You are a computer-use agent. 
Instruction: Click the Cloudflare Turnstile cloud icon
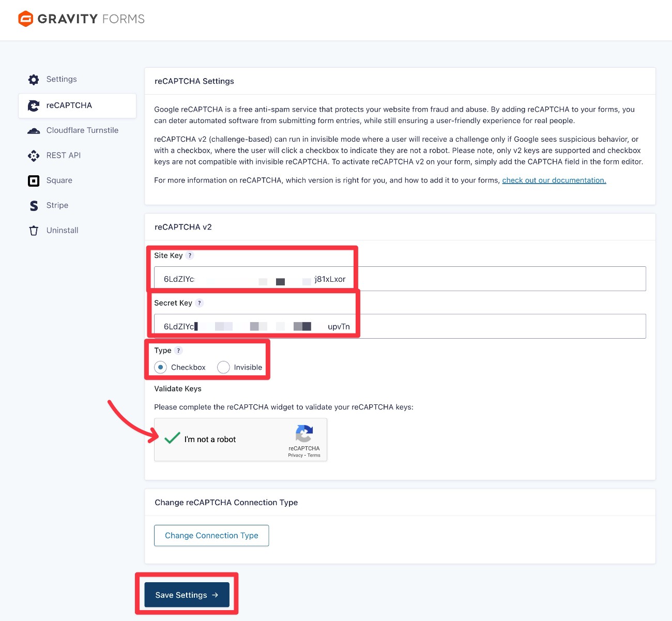34,131
